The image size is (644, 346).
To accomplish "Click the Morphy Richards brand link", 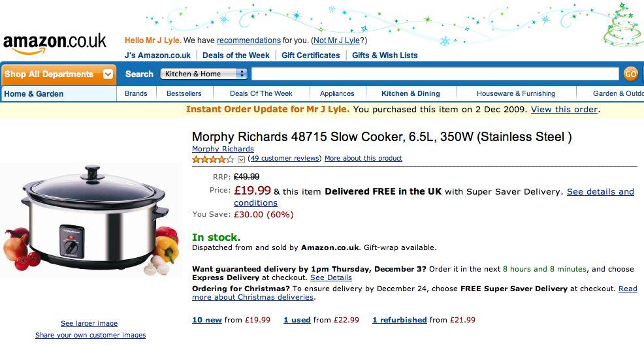I will pyautogui.click(x=223, y=149).
